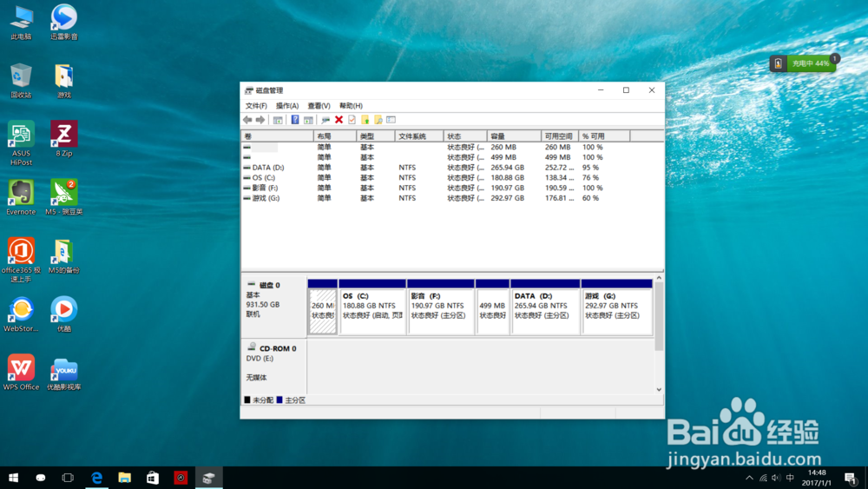Select the 499 MB partition block
The width and height of the screenshot is (868, 489).
[493, 307]
